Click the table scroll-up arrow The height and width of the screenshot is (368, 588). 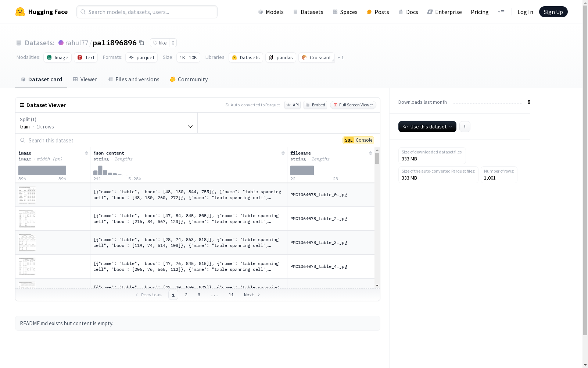(377, 151)
